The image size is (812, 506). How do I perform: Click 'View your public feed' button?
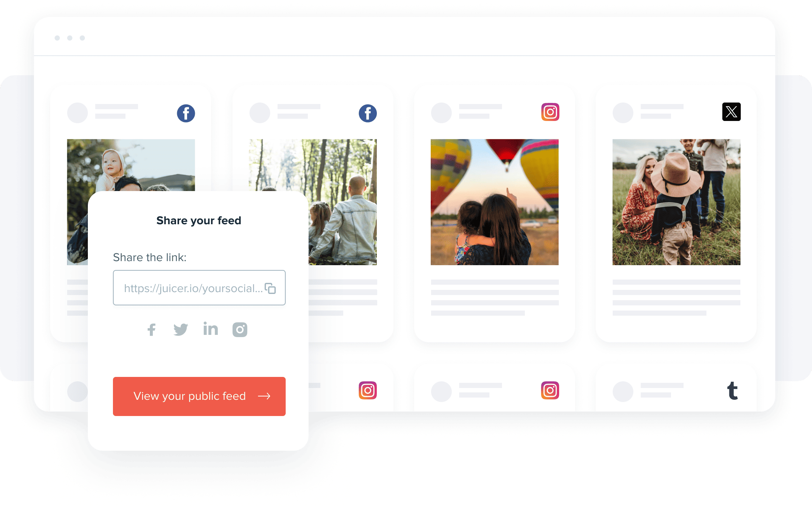198,396
